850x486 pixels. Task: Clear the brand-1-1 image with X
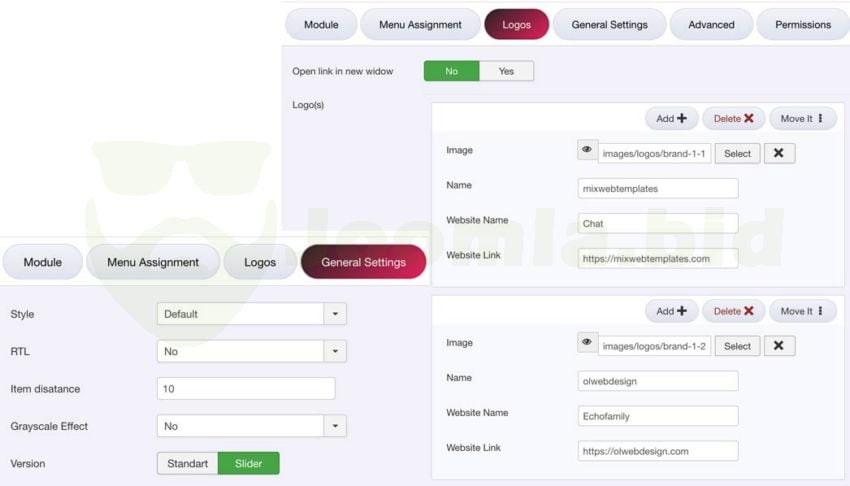coord(779,153)
